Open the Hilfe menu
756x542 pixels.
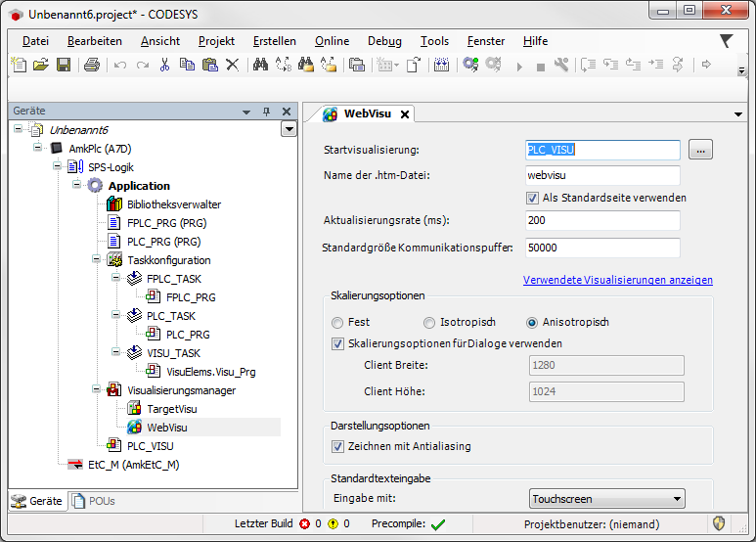click(x=535, y=41)
